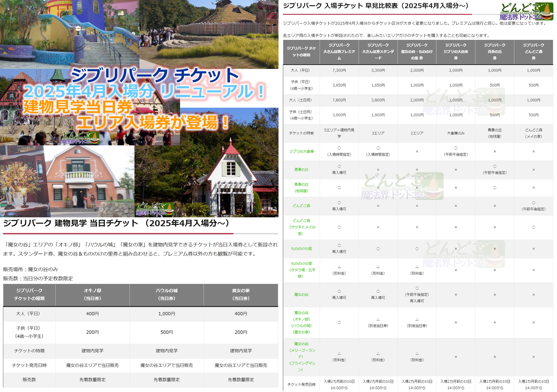Click the 7,300円 premium weekday price cell
The height and width of the screenshot is (392, 557).
339,70
